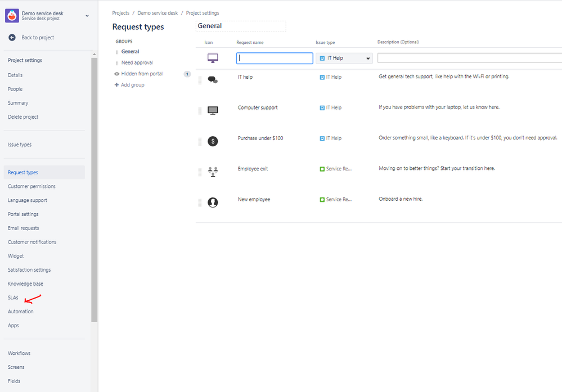Open Screens settings
Image resolution: width=562 pixels, height=392 pixels.
point(16,367)
